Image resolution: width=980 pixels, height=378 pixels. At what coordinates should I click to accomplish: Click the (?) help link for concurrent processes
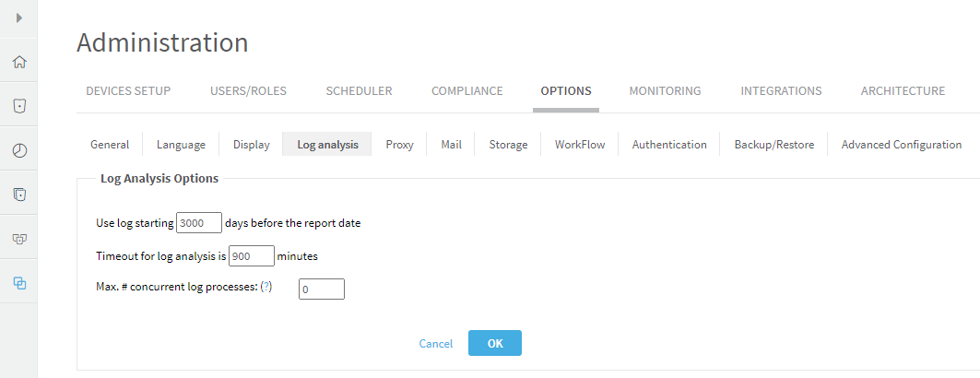266,287
